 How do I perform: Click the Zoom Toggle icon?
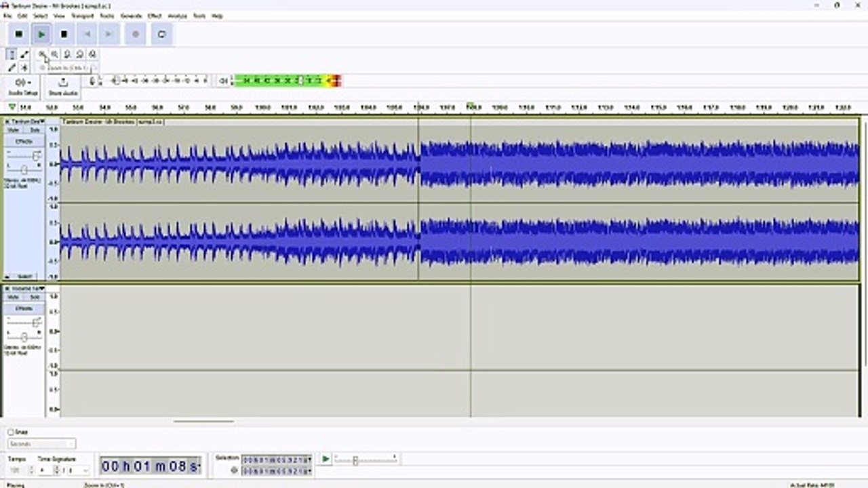(x=92, y=54)
